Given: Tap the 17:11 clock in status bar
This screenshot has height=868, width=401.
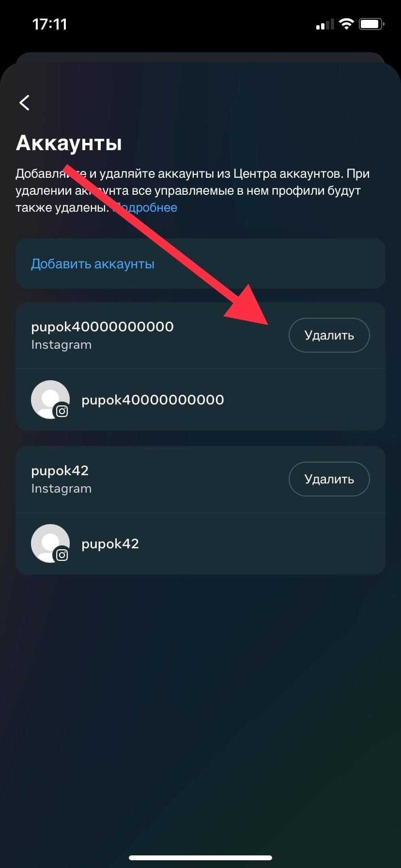Looking at the screenshot, I should point(49,24).
